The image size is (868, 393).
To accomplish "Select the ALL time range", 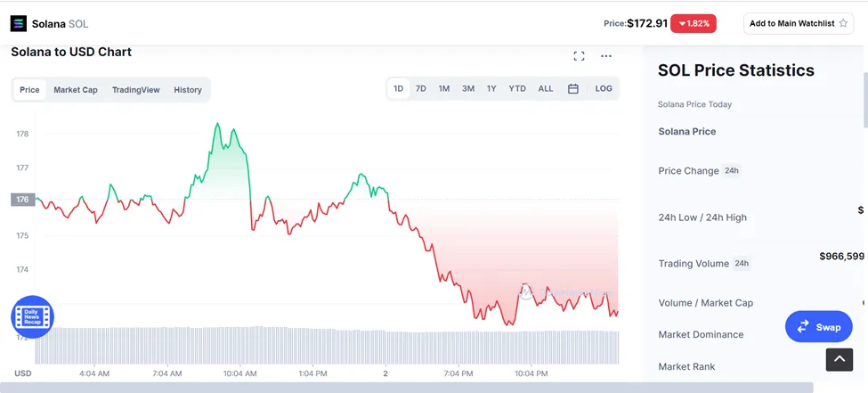I will tap(545, 89).
